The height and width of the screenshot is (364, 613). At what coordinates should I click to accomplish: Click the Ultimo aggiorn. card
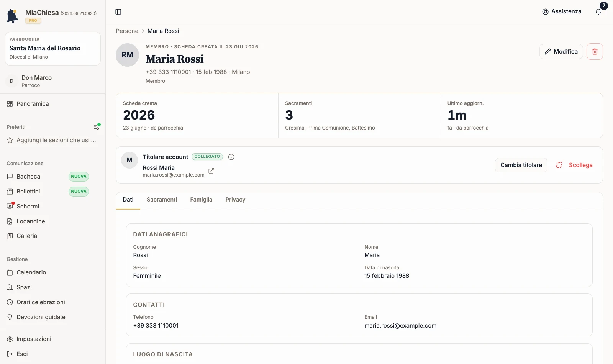click(x=521, y=115)
